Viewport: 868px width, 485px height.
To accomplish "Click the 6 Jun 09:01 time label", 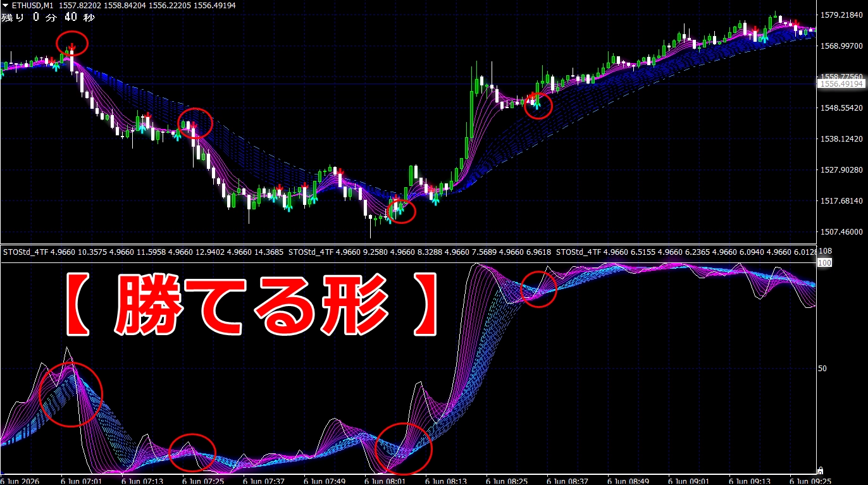I will 690,481.
